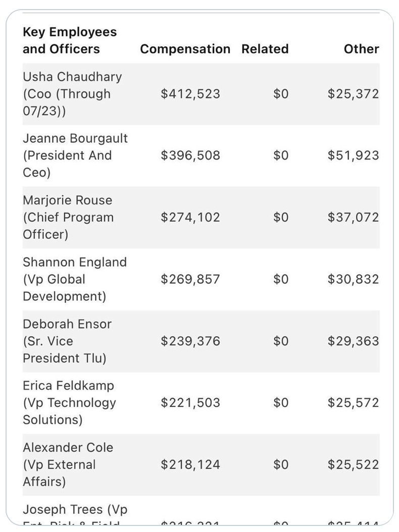Viewport: 399px width, 532px height.
Task: Click the $37,072 other compensation amount
Action: [353, 218]
